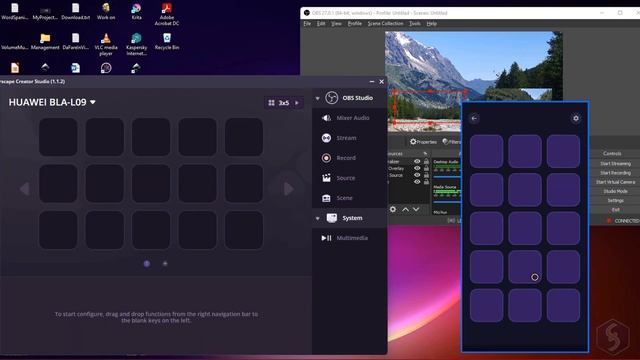
Task: Open Scene Collection menu in OBS
Action: (385, 24)
